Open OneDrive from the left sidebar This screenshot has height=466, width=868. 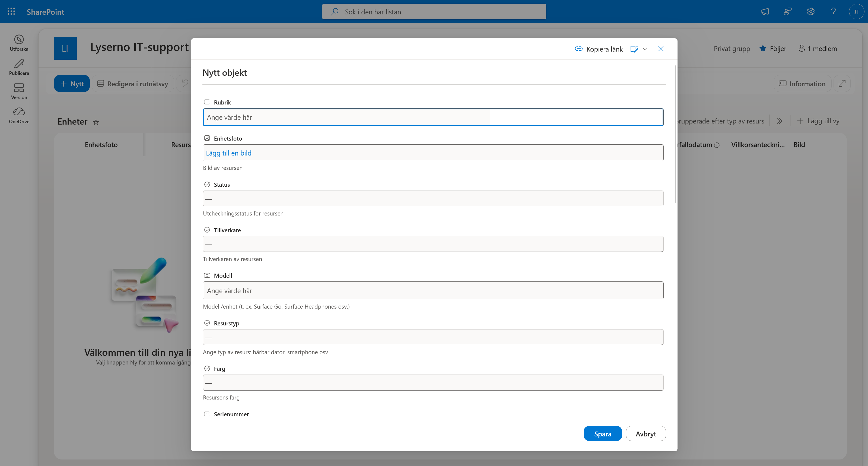pyautogui.click(x=19, y=116)
